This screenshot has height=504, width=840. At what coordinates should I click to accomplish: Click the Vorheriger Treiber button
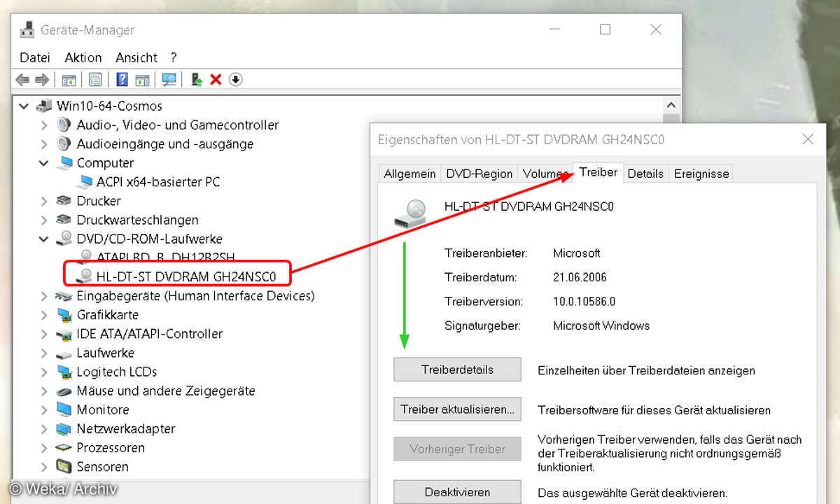[457, 449]
